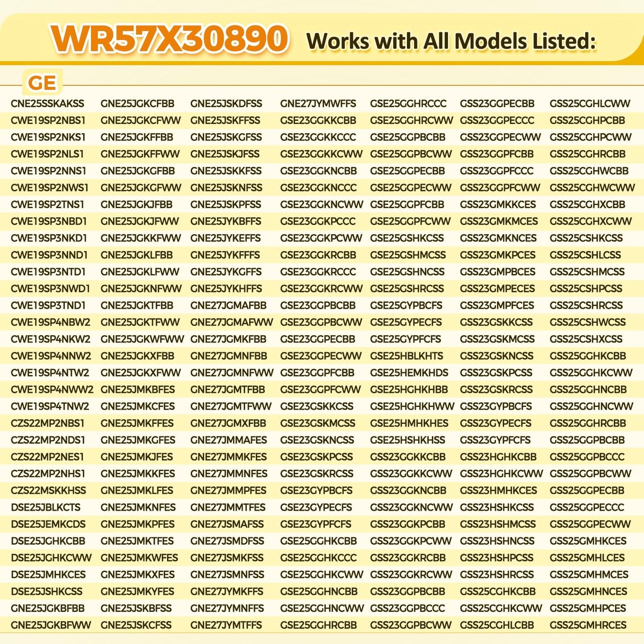
Task: Select model GNE25JMKJFES
Action: 137,457
